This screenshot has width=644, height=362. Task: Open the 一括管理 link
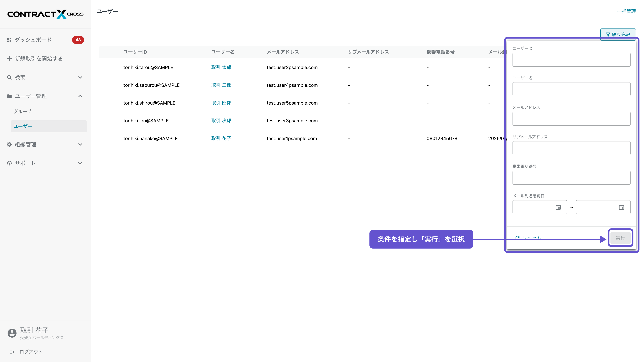[x=626, y=11]
